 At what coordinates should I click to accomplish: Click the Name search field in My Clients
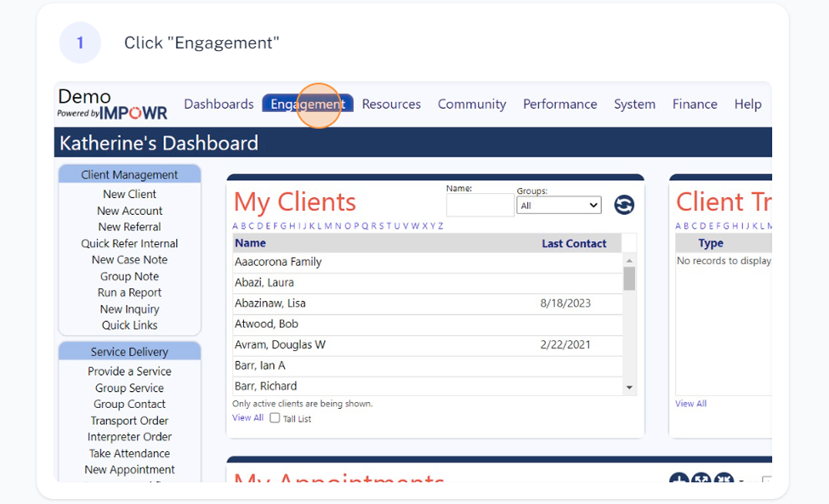click(x=480, y=205)
